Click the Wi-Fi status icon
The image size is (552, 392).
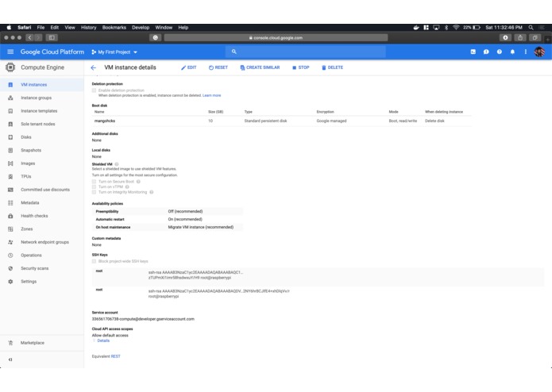coord(456,28)
